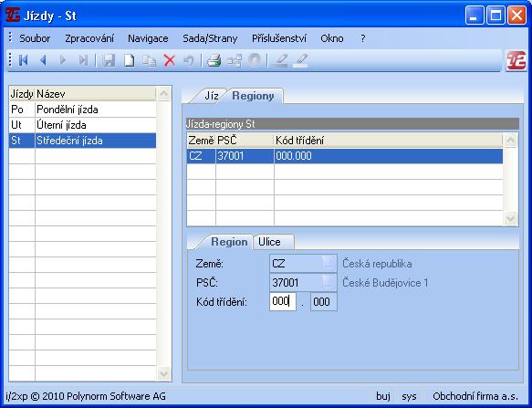Click the new blank document icon

(129, 61)
